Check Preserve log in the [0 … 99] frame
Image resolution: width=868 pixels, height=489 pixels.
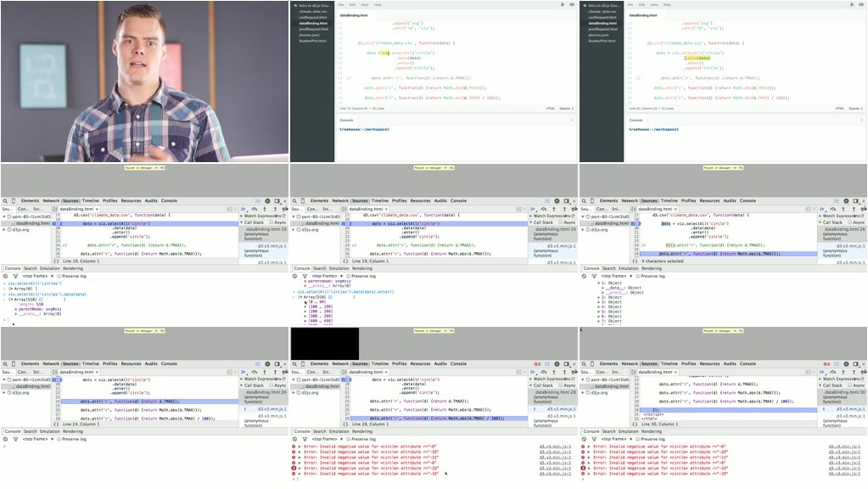348,276
